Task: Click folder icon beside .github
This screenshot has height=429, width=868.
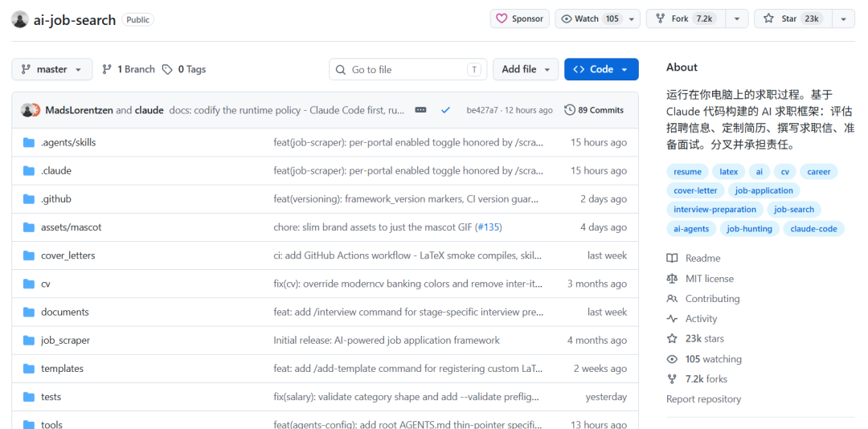Action: [29, 199]
